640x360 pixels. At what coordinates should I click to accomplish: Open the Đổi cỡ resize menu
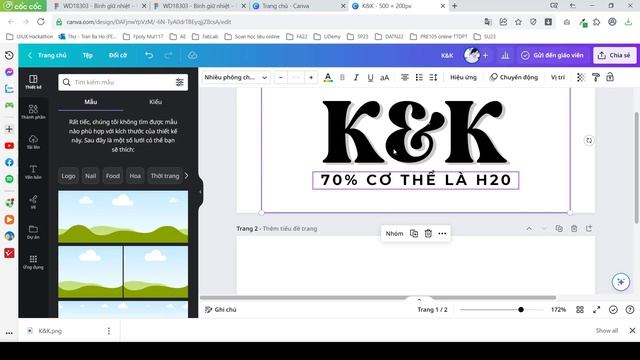[x=118, y=55]
